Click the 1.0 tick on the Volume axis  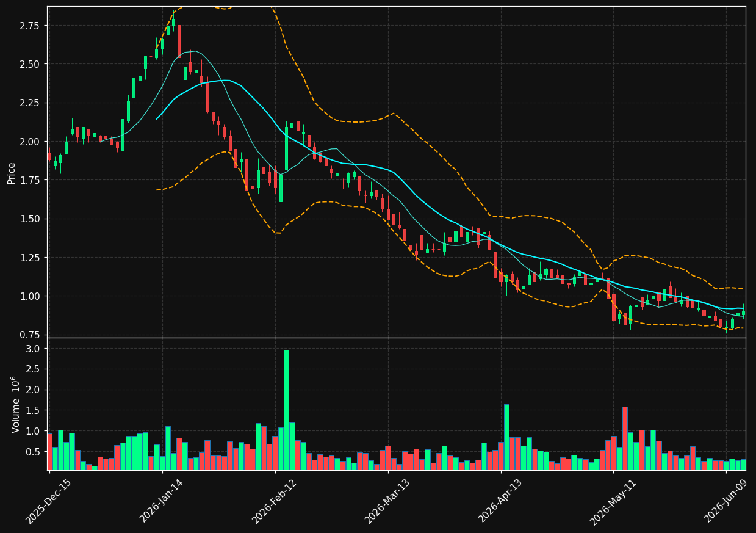34,431
